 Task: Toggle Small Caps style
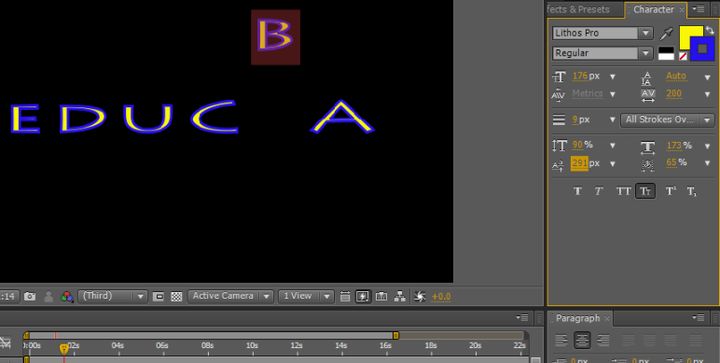(x=645, y=191)
